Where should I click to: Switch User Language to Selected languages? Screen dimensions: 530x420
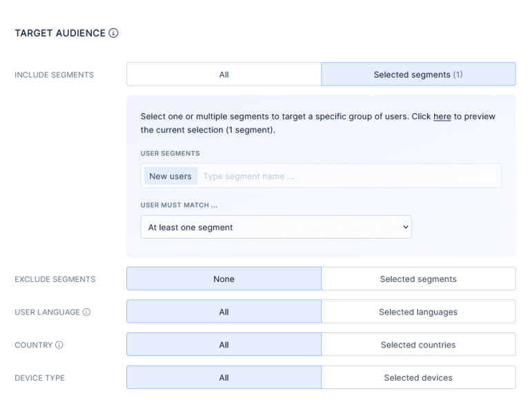(x=418, y=312)
